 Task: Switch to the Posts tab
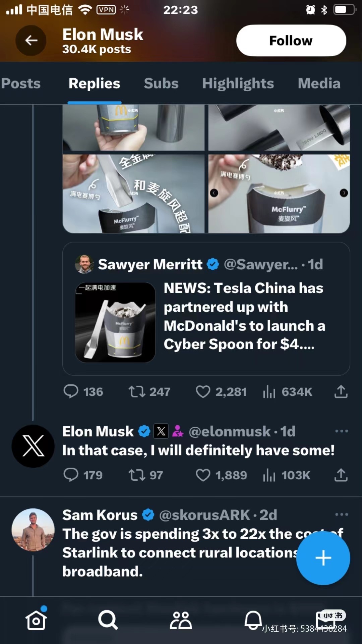[21, 84]
